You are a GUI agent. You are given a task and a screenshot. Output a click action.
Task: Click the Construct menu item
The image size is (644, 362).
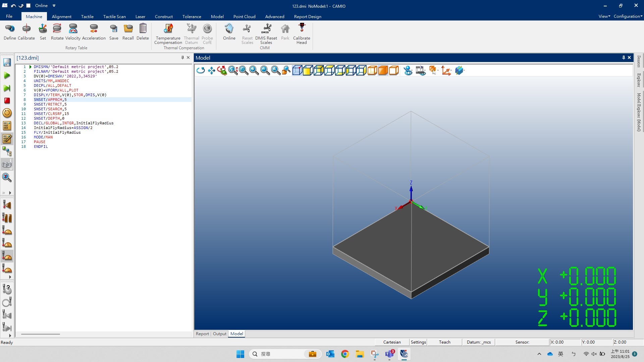tap(164, 16)
